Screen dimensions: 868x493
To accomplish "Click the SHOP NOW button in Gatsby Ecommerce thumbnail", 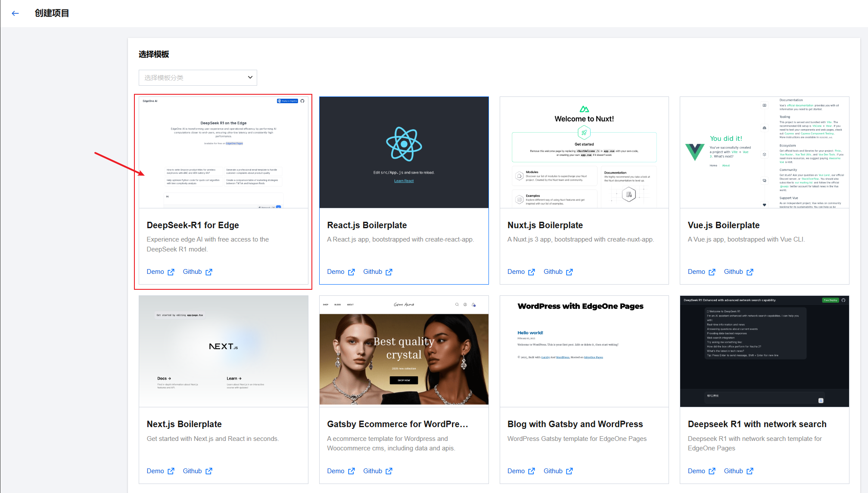I will 404,380.
